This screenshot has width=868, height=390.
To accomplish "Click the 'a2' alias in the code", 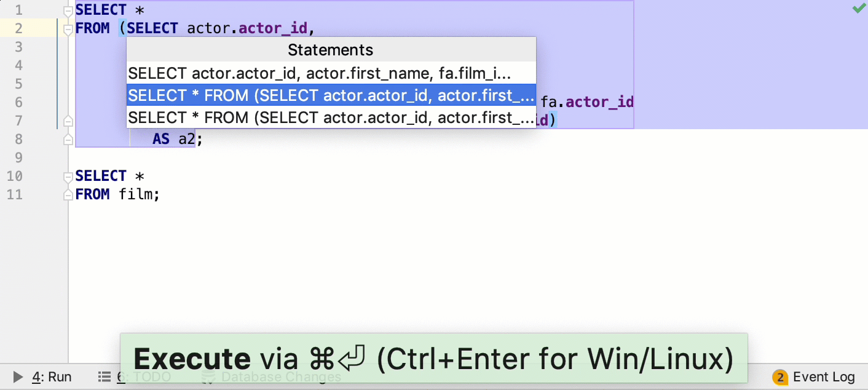I will (x=186, y=140).
